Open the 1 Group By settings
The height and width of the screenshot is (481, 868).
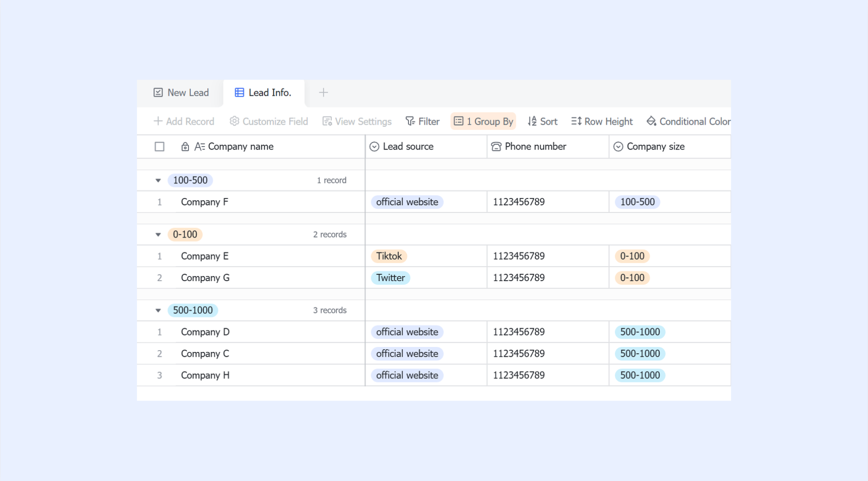point(483,121)
